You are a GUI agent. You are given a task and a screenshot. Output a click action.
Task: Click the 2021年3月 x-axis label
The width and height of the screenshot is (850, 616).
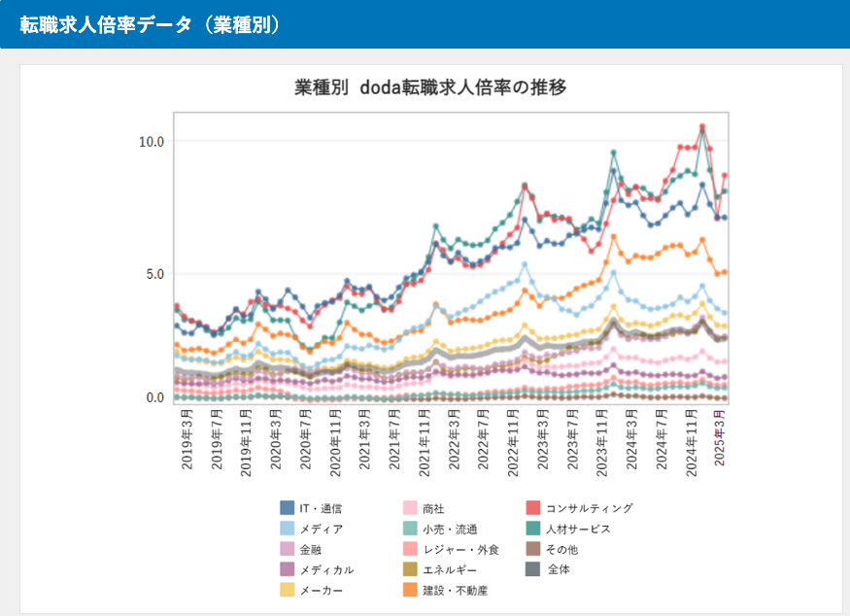[365, 441]
